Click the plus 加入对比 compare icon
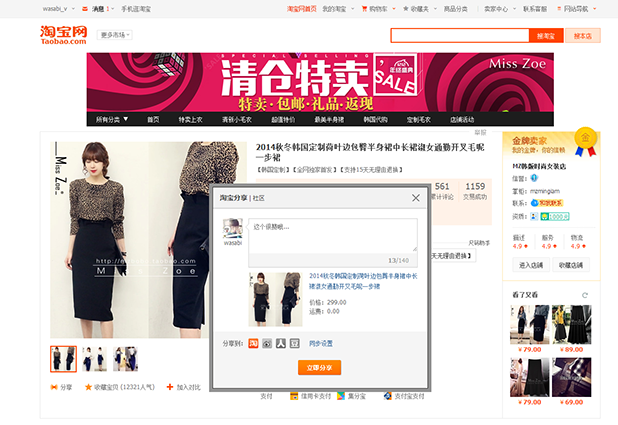The image size is (618, 425). (x=169, y=387)
